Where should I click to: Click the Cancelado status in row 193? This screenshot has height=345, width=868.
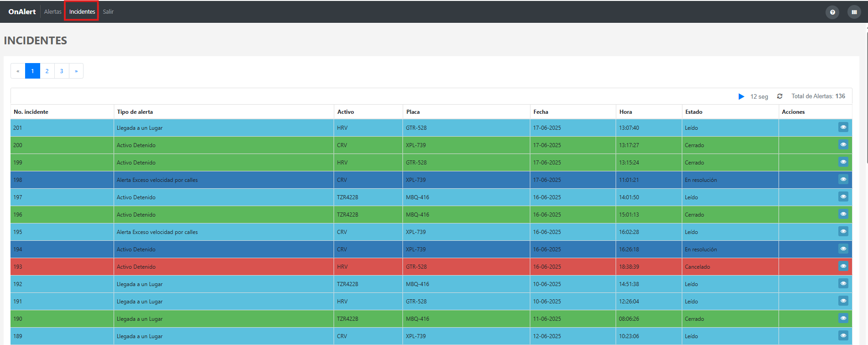pyautogui.click(x=697, y=267)
